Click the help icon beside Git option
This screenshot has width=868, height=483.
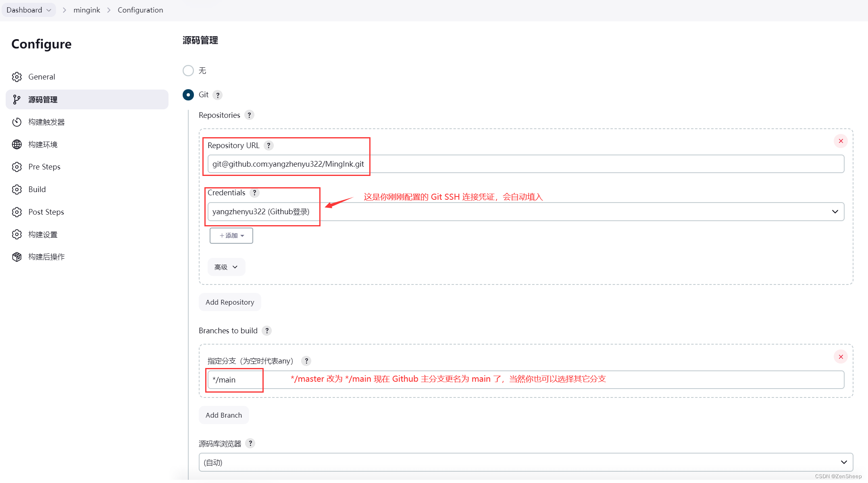[218, 95]
